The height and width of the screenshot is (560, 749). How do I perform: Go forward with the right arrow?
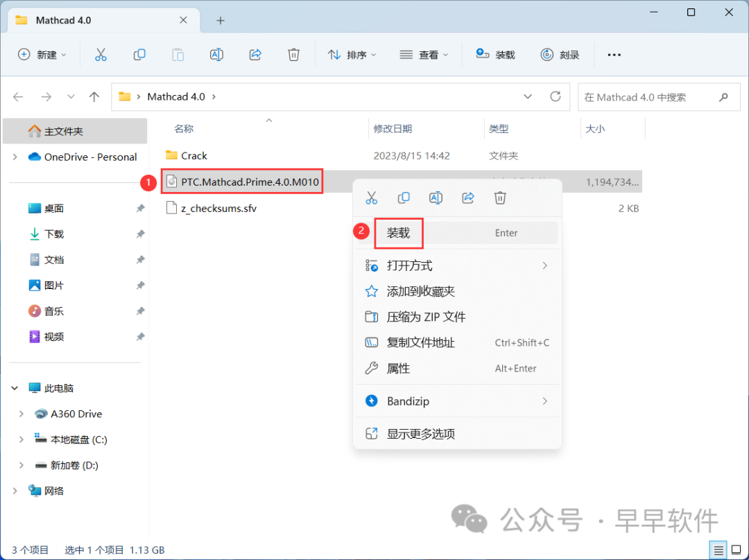(x=46, y=97)
